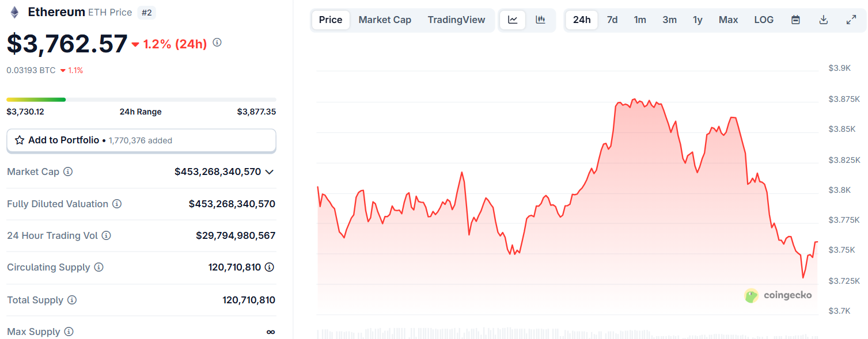
Task: Click Fully Diluted Valuation amount $453,268,340,570
Action: 232,204
